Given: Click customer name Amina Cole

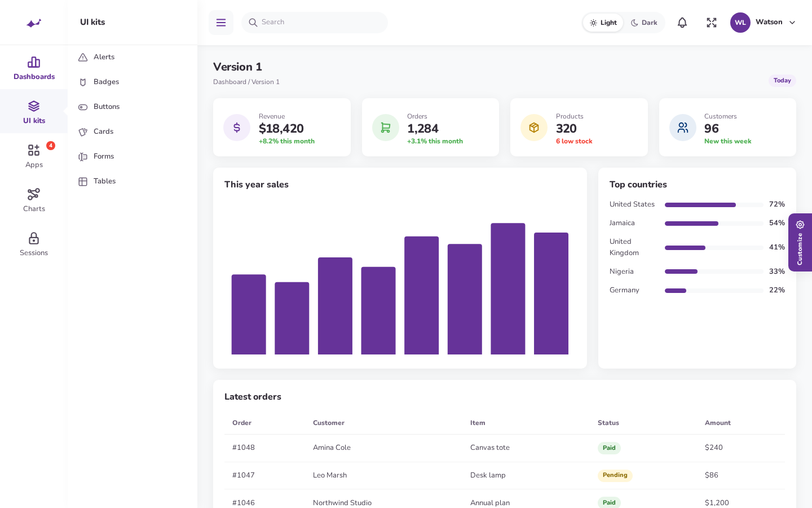Looking at the screenshot, I should point(332,448).
